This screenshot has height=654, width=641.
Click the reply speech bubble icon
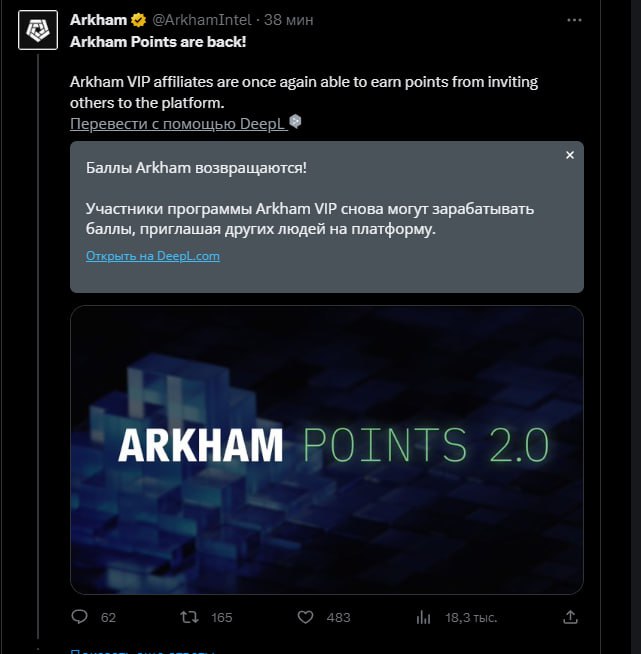[80, 617]
